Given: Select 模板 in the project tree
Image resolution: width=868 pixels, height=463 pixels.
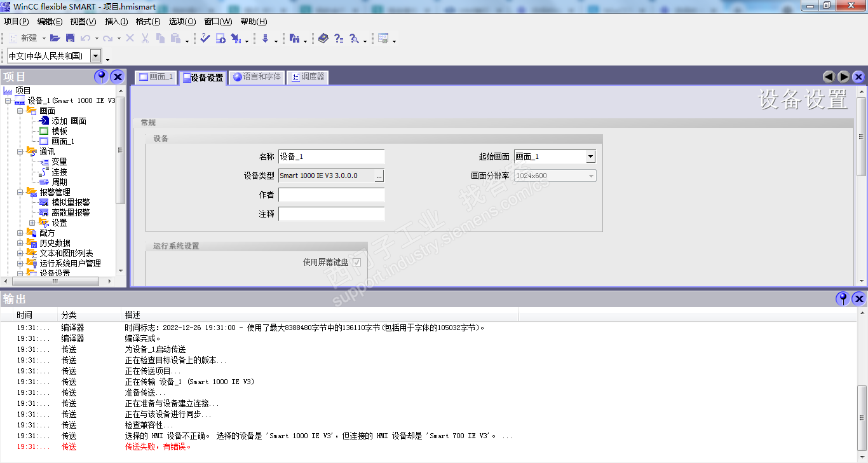Looking at the screenshot, I should coord(59,131).
